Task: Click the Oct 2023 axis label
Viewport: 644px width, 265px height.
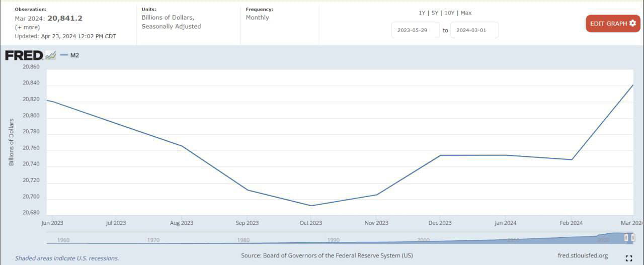Action: coord(311,223)
